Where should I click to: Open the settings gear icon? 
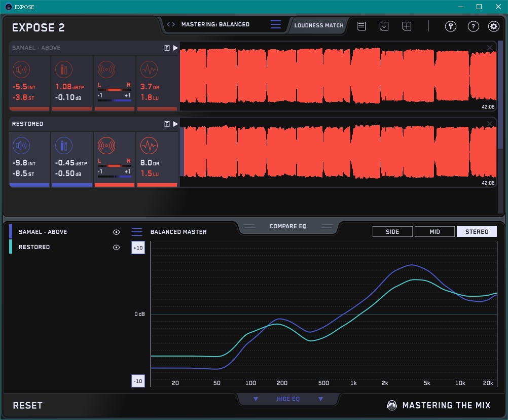(493, 26)
